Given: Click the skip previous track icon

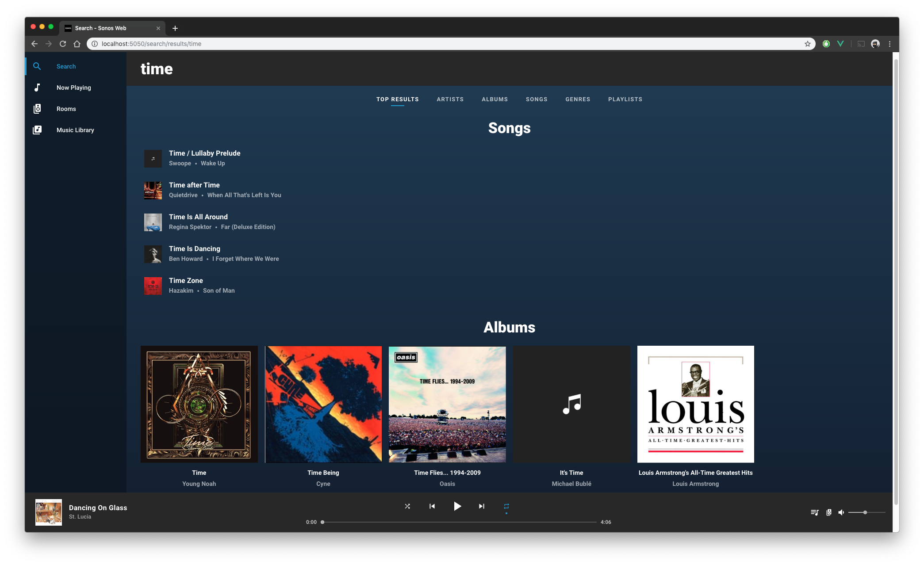Looking at the screenshot, I should [x=432, y=506].
